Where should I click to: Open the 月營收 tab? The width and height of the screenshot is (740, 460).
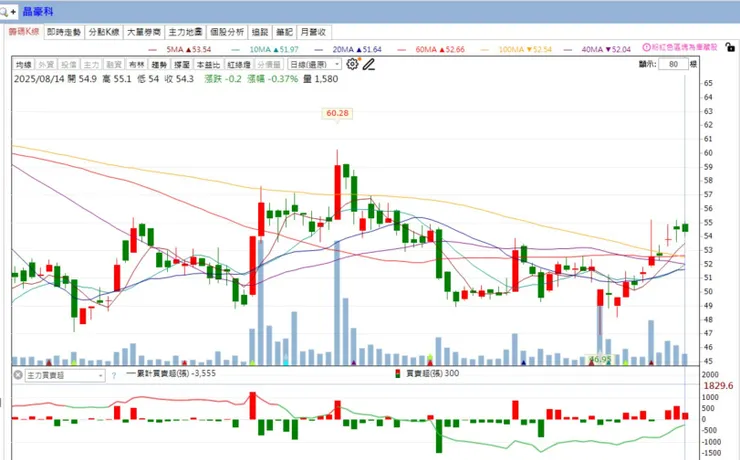(313, 32)
